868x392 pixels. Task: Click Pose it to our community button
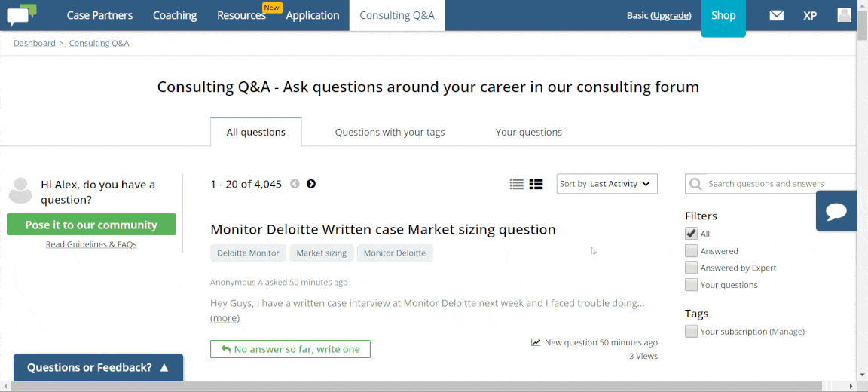91,225
